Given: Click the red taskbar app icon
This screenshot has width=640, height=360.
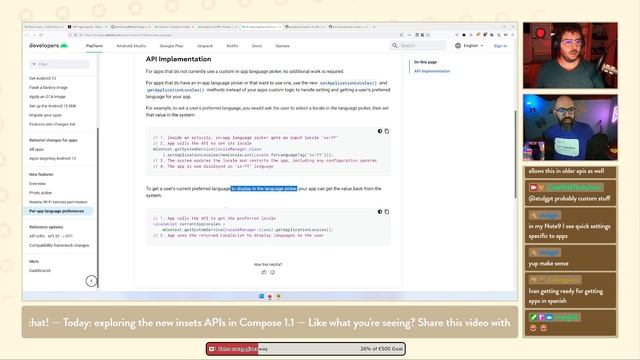Looking at the screenshot, I should click(270, 296).
